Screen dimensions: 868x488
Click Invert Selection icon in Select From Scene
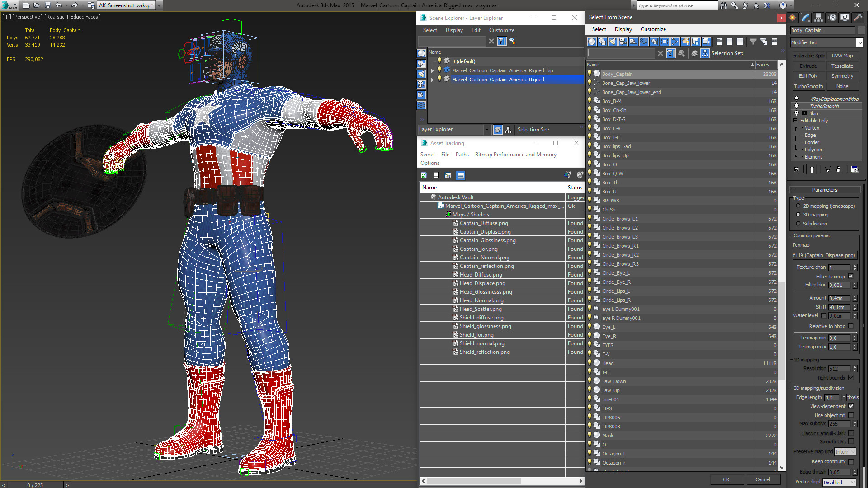click(x=740, y=42)
